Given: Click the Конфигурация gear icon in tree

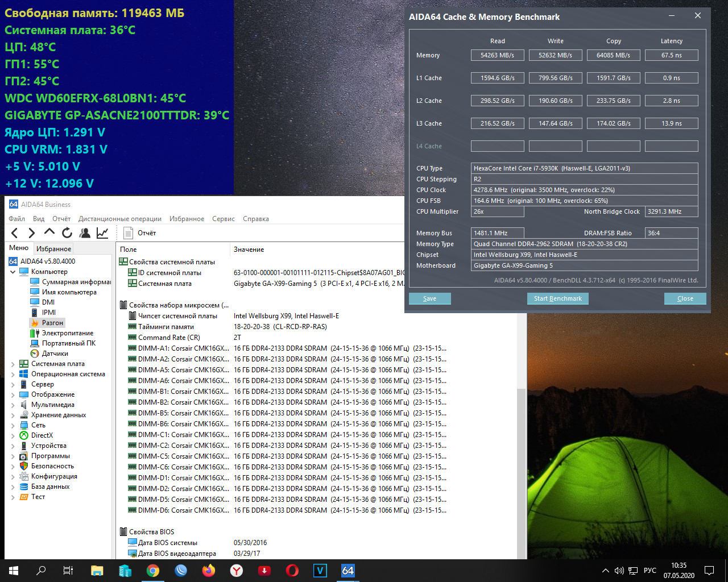Looking at the screenshot, I should [x=24, y=476].
